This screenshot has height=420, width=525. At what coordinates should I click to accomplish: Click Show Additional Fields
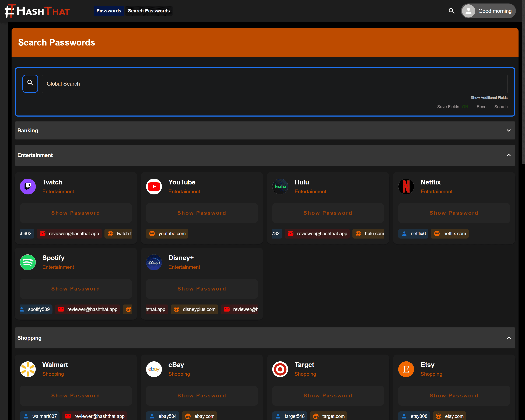(489, 98)
